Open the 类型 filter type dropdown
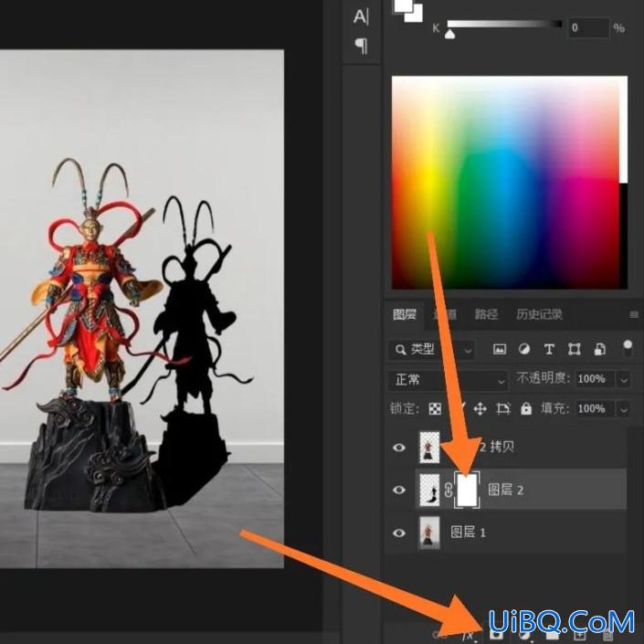The width and height of the screenshot is (644, 644). [430, 350]
